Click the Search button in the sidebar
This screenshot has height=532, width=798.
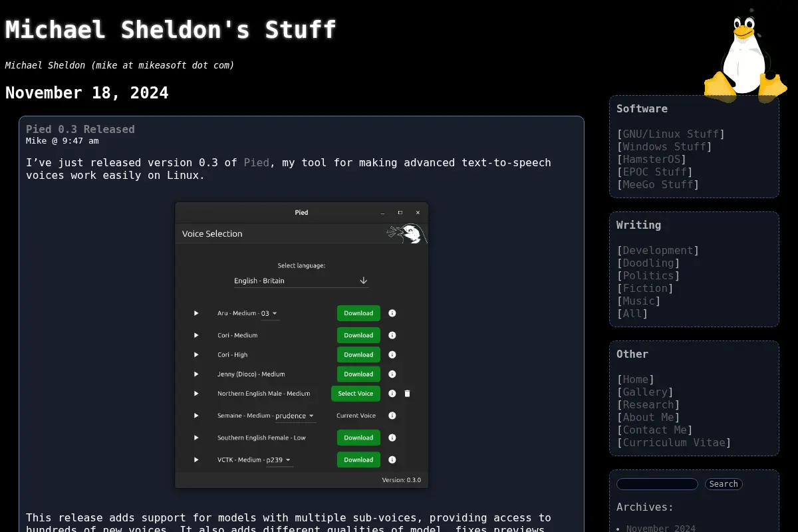tap(724, 484)
